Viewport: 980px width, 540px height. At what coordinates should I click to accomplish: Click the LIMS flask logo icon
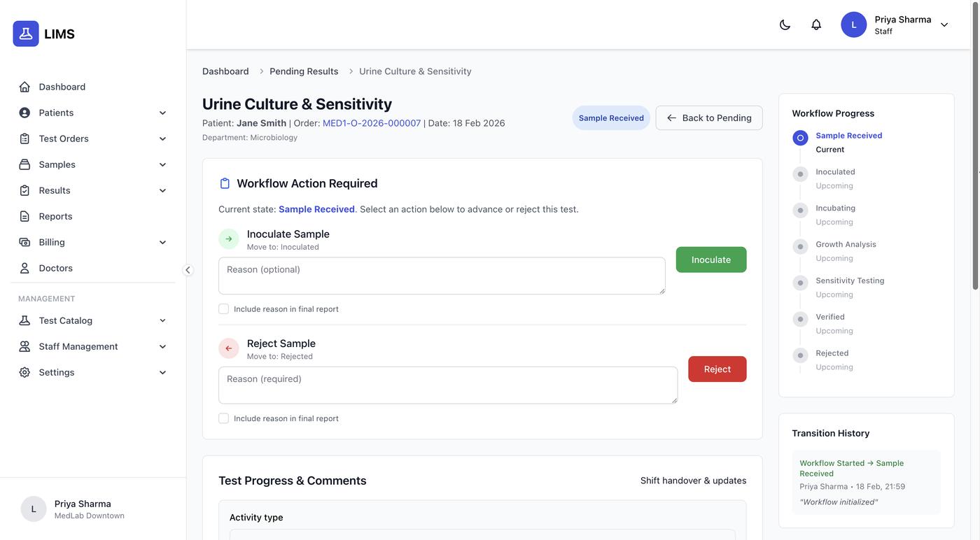26,34
